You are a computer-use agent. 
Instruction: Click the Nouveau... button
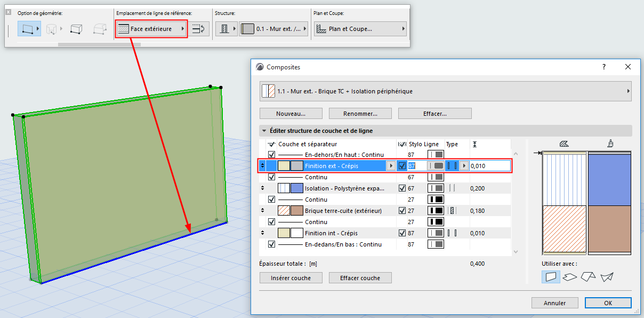[291, 114]
